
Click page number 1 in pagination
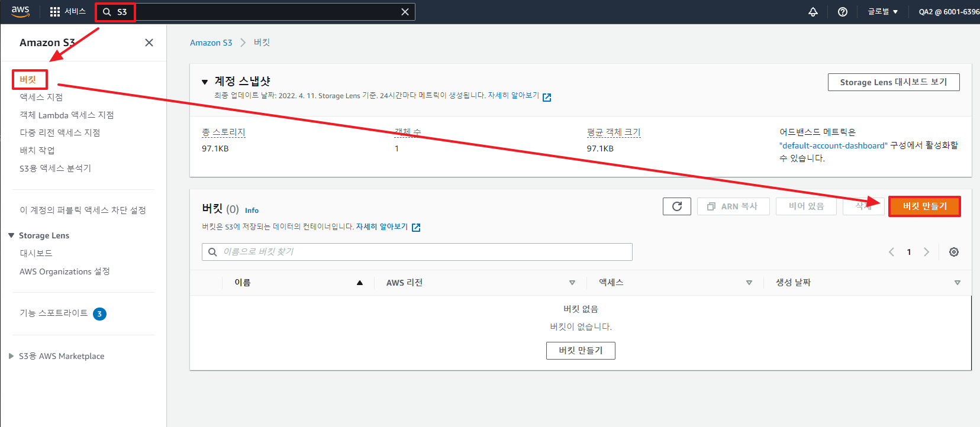pyautogui.click(x=909, y=252)
